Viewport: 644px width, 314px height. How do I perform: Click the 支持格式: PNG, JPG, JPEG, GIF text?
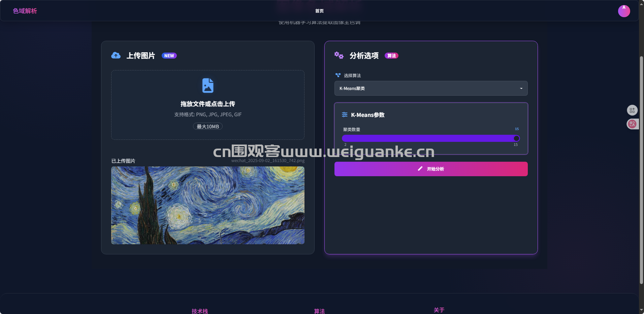[208, 115]
